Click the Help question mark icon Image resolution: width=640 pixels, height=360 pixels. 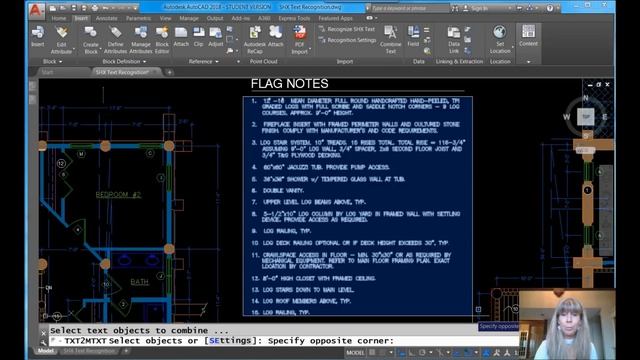tap(550, 8)
